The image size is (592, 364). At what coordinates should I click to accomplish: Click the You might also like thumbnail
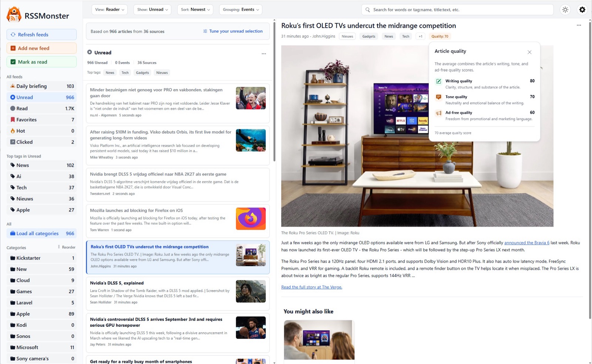(x=319, y=340)
